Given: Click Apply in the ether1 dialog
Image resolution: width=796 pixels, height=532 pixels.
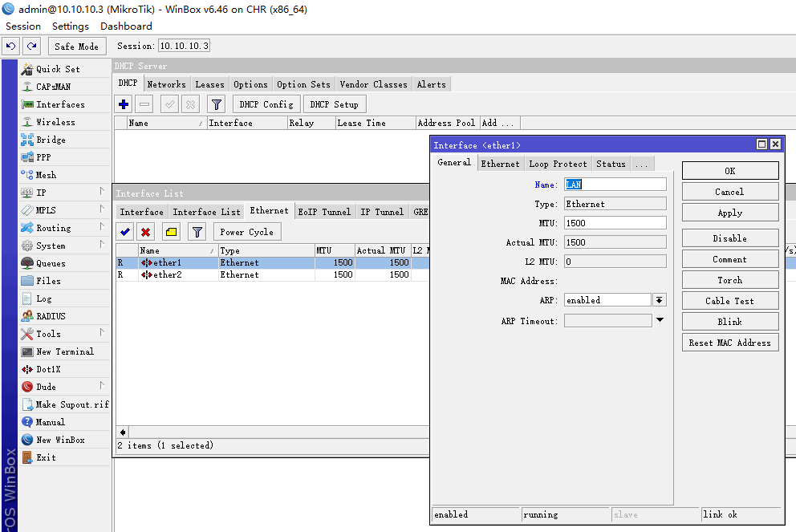Looking at the screenshot, I should click(x=730, y=213).
